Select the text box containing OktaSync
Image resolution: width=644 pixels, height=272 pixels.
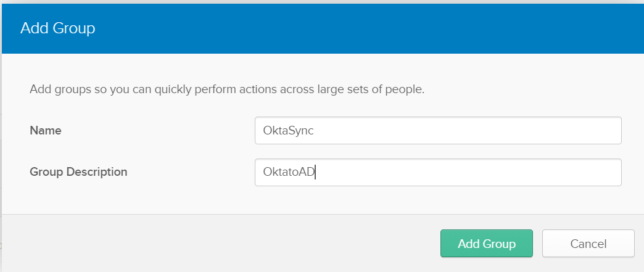(x=437, y=131)
